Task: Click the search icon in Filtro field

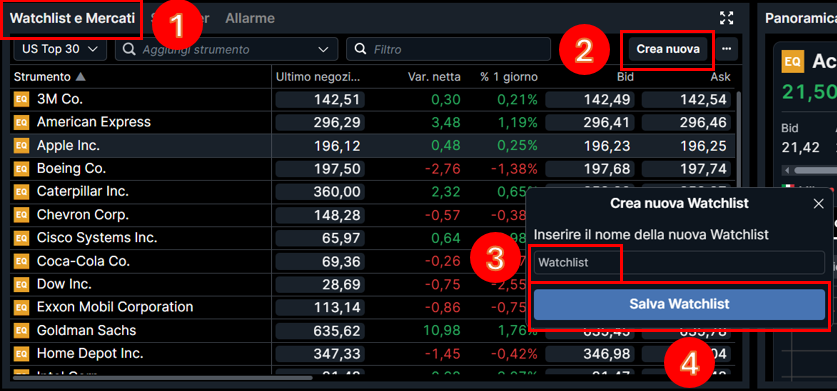Action: 360,49
